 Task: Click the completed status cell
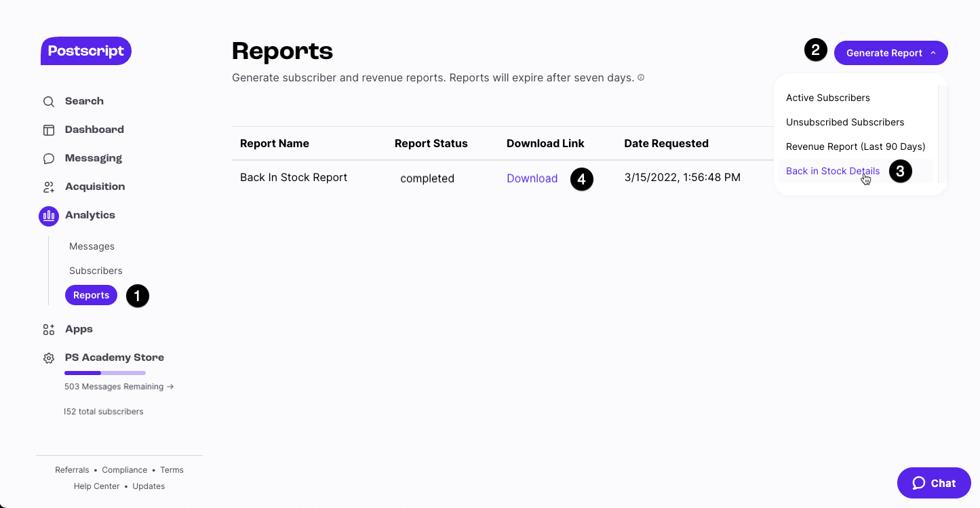point(427,178)
